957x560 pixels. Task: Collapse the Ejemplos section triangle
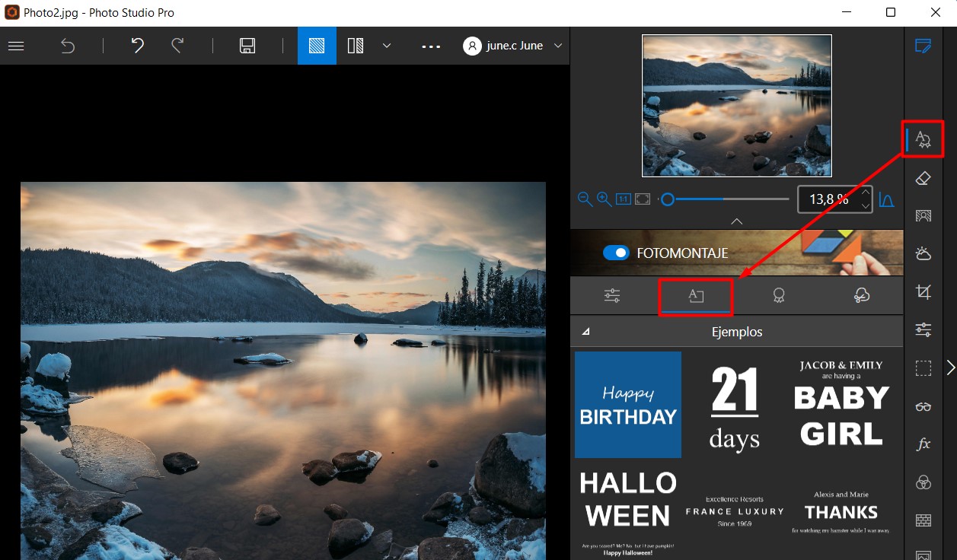pos(585,332)
